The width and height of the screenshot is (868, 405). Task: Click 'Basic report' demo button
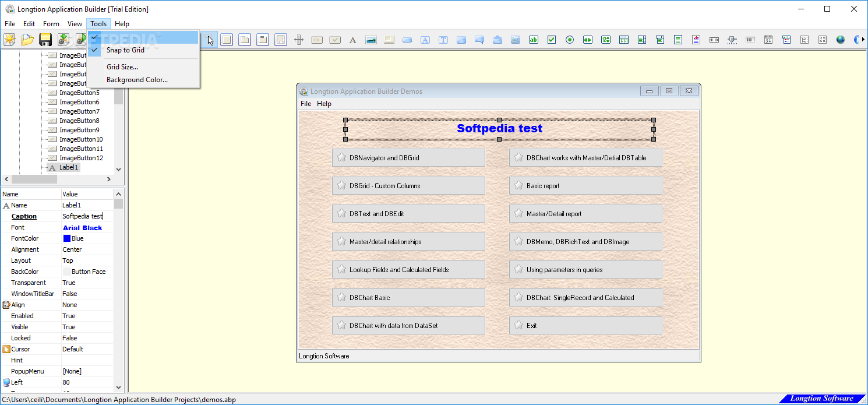click(x=585, y=186)
